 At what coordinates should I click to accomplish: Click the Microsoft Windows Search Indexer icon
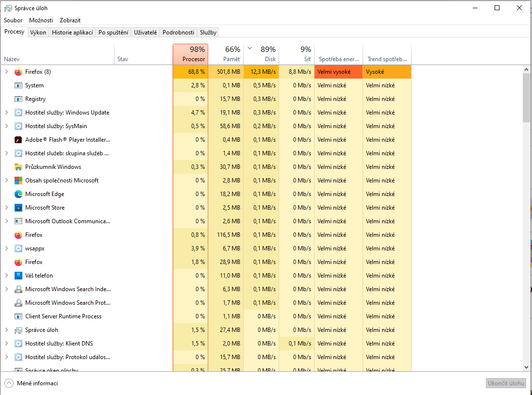(x=18, y=289)
